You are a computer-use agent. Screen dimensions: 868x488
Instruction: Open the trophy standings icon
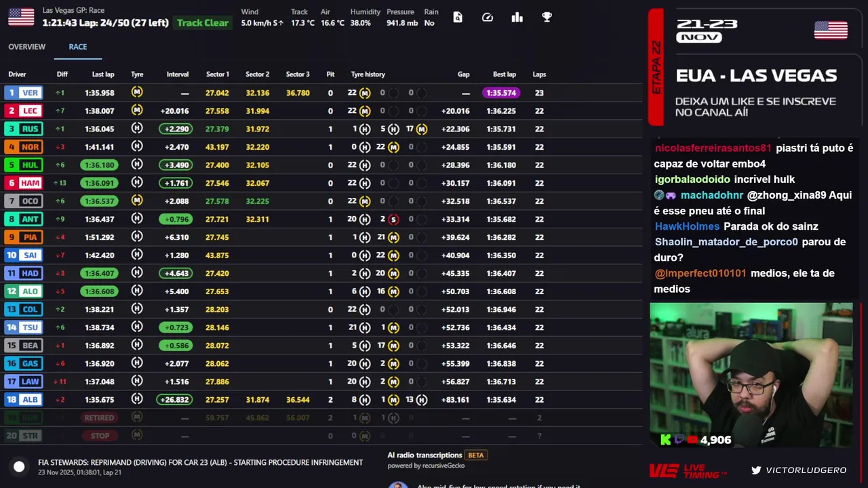(547, 18)
